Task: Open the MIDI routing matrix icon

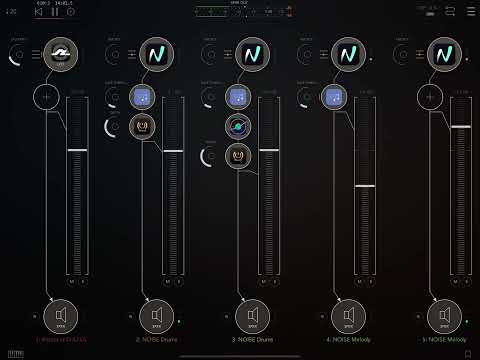Action: click(x=450, y=11)
